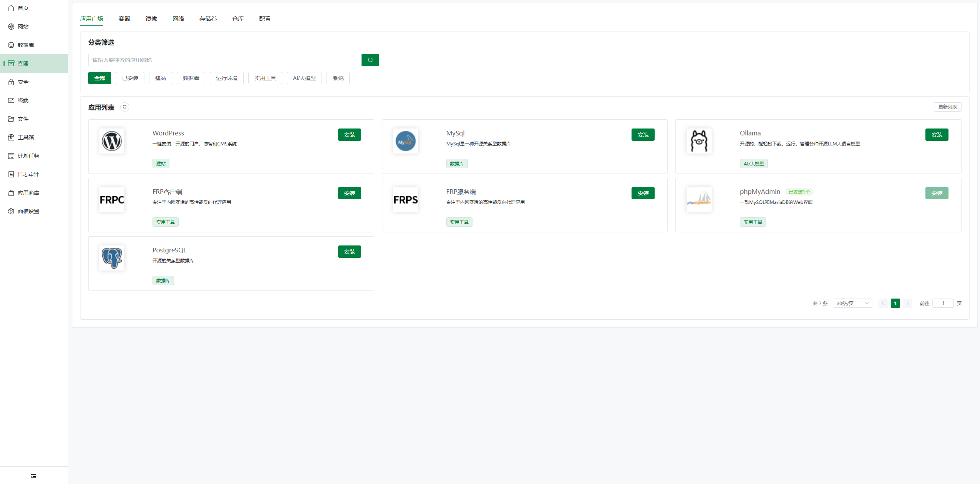Image resolution: width=980 pixels, height=484 pixels.
Task: Open the 30条/页 page size dropdown
Action: (x=853, y=303)
